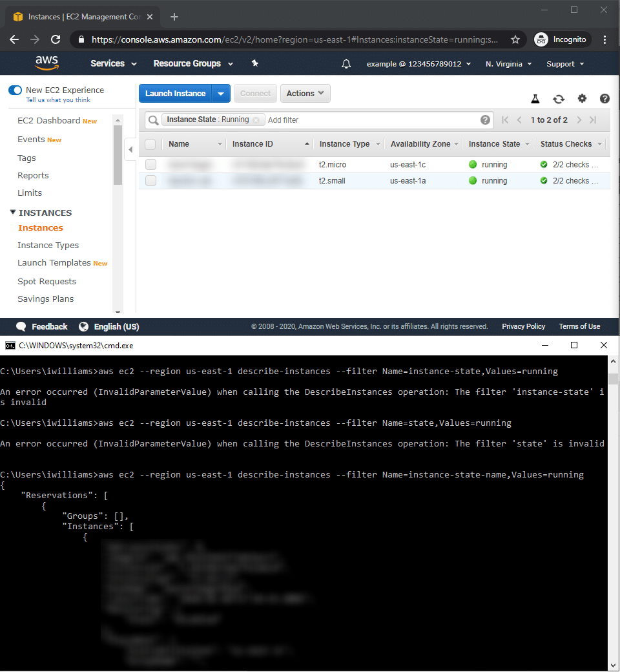Click the language globe icon
Screen dimensions: 620x672
pyautogui.click(x=83, y=326)
